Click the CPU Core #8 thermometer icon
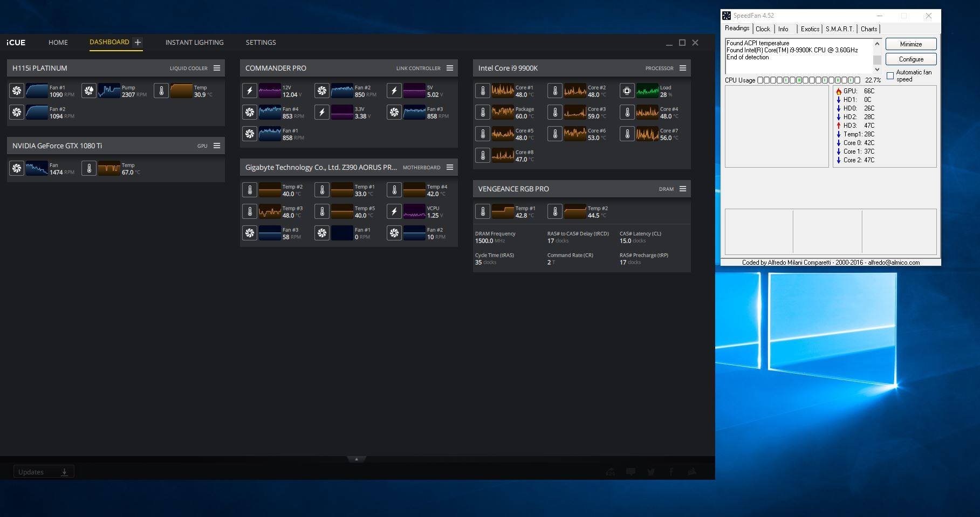This screenshot has width=980, height=517. tap(483, 155)
